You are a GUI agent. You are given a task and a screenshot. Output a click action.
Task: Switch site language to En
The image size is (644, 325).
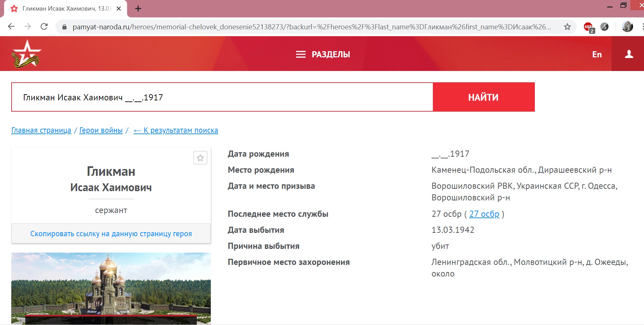(x=597, y=55)
